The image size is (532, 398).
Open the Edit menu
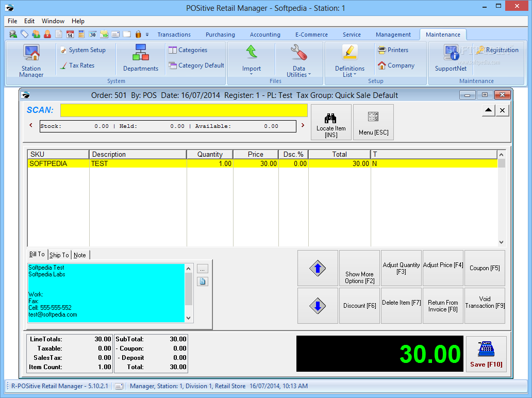coord(29,21)
